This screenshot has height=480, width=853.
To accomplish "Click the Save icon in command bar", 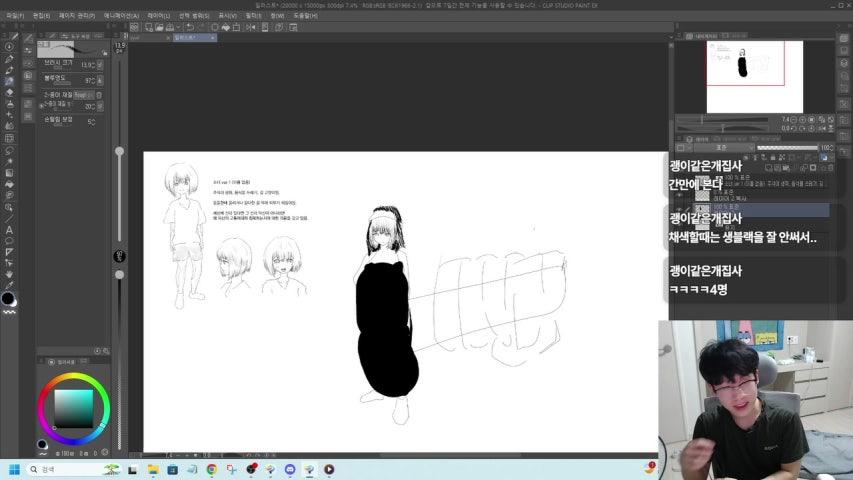I will coord(170,27).
